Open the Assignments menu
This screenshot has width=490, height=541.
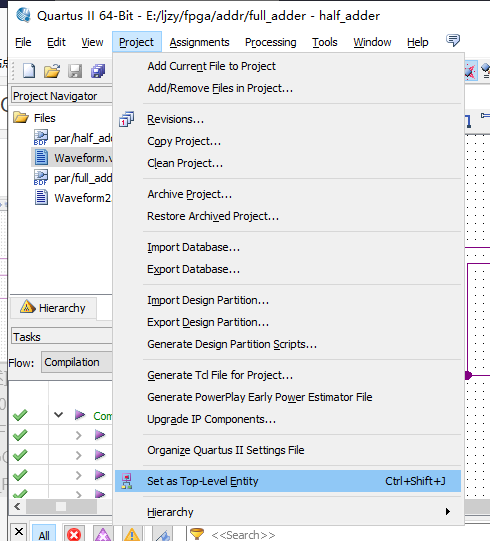pyautogui.click(x=199, y=42)
